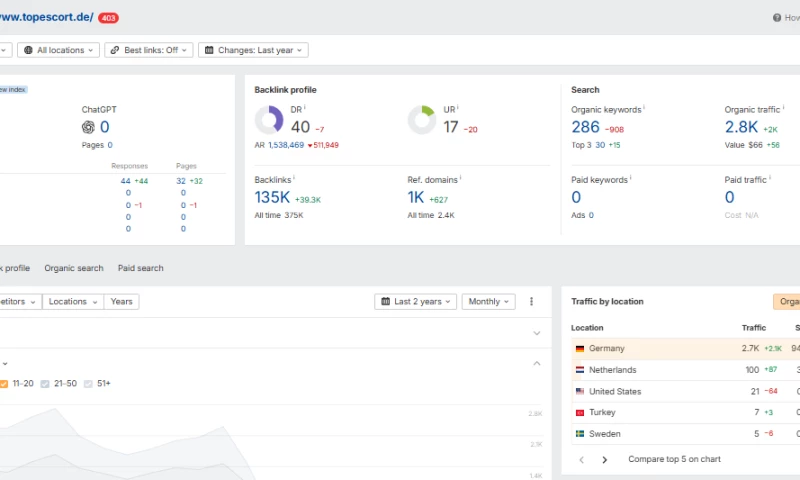The image size is (800, 480).
Task: Toggle the 11-20 positions checkbox
Action: pos(4,384)
